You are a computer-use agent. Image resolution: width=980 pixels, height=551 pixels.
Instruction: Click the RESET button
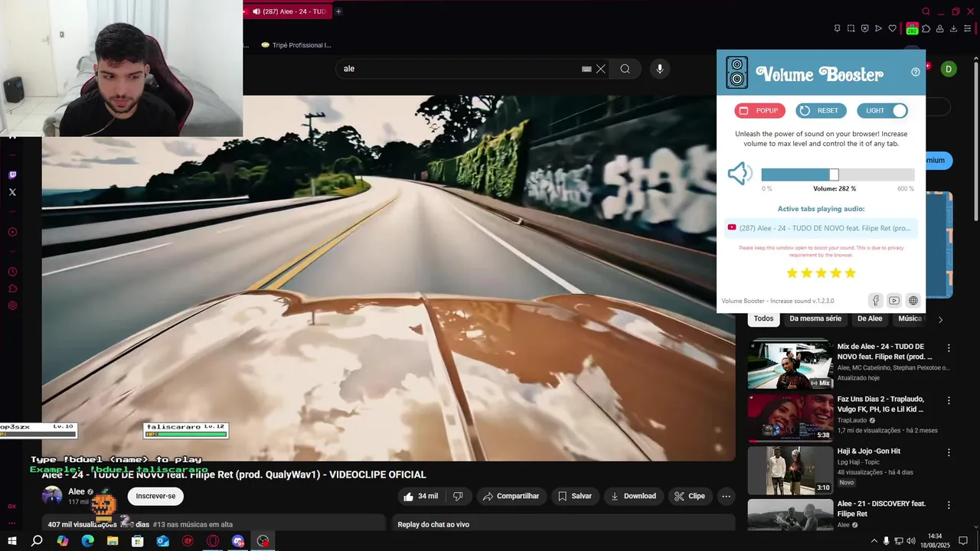click(821, 111)
